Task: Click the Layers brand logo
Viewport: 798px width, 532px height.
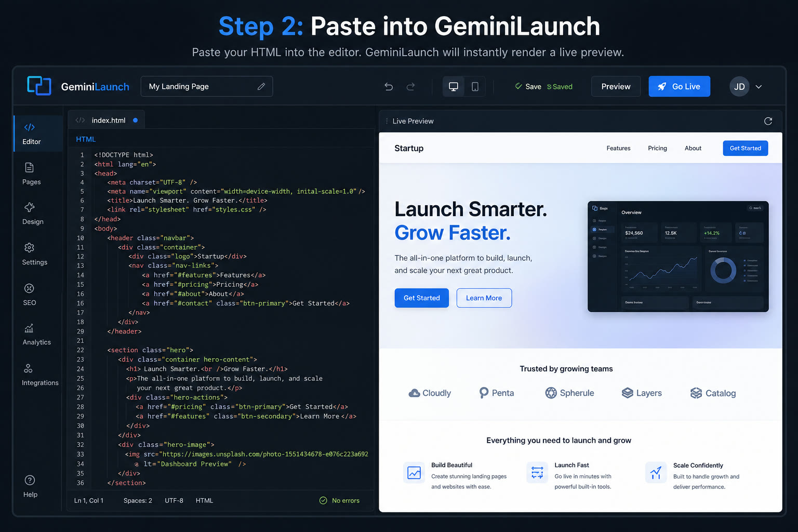Action: point(642,393)
